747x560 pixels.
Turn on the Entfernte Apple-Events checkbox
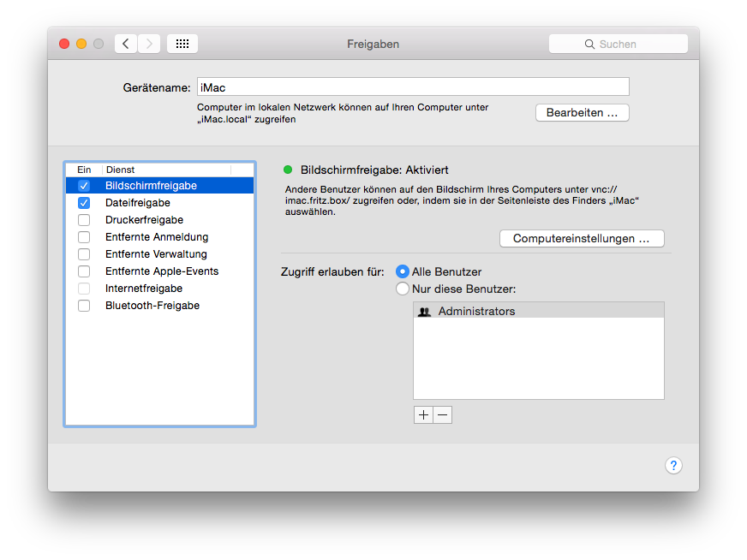coord(84,271)
